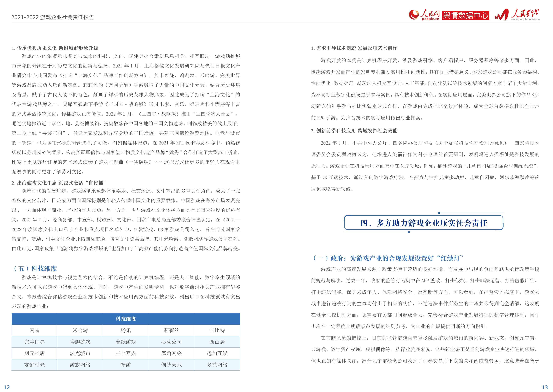The image size is (553, 392).
Task: Select table cell 鹰角网络
Action: click(x=172, y=353)
